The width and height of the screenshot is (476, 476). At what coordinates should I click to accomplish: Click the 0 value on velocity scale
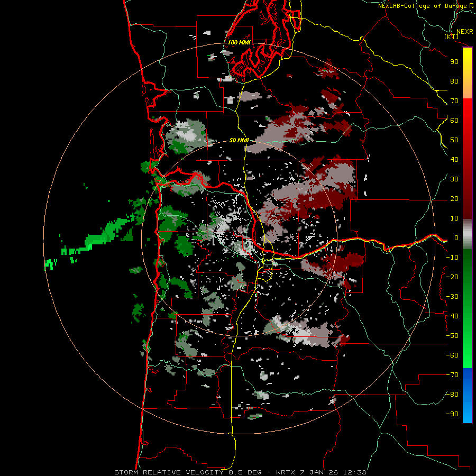click(456, 238)
